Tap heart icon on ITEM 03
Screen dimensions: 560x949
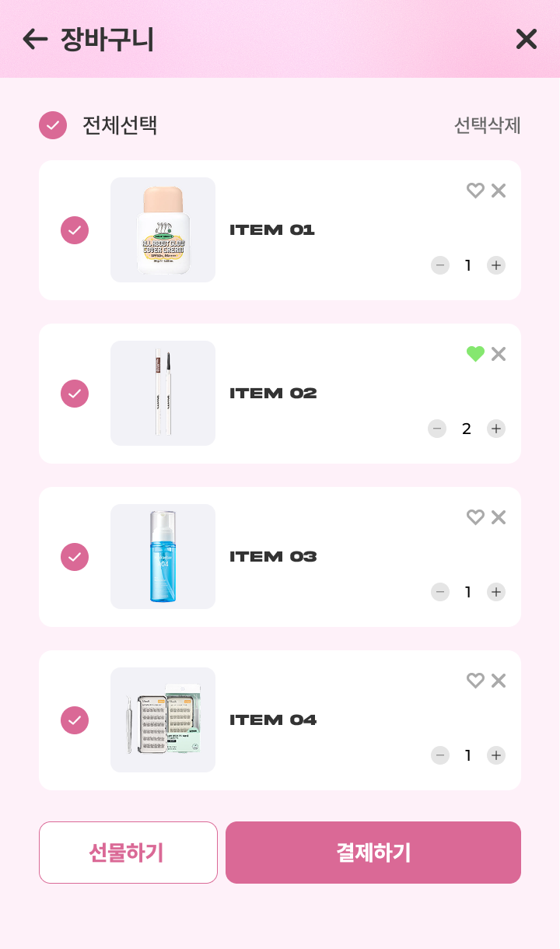point(475,517)
